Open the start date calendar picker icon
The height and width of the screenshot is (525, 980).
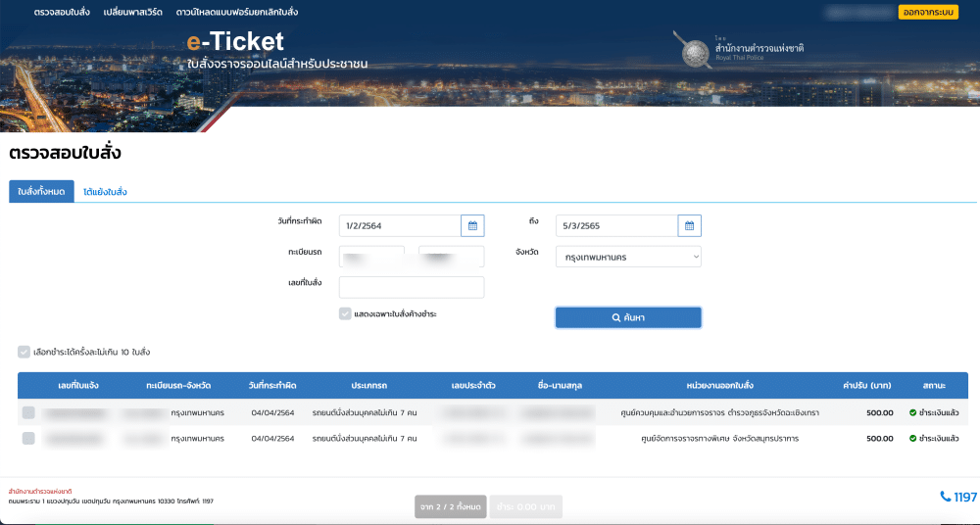click(x=472, y=225)
